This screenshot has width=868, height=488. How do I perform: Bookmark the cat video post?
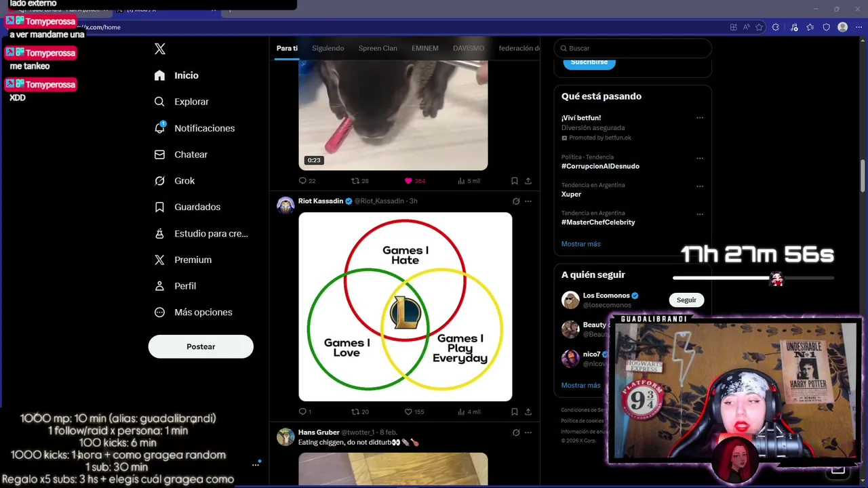click(x=515, y=181)
